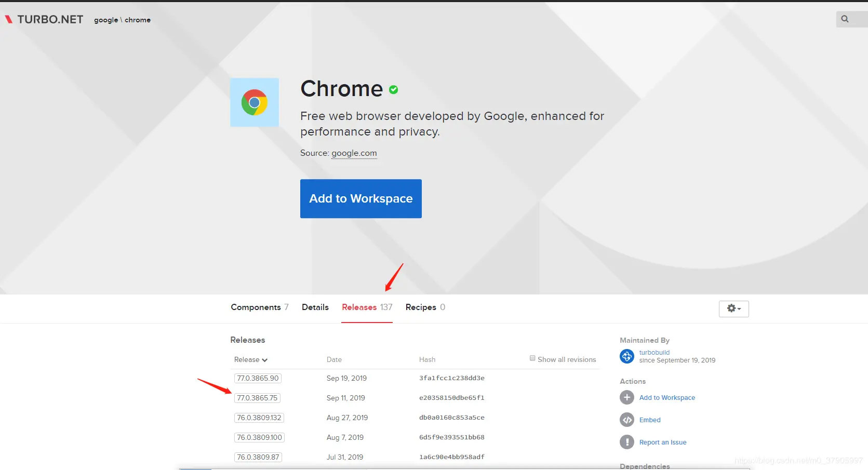Image resolution: width=868 pixels, height=470 pixels.
Task: Click hash 1a6c90e4bb958adf
Action: [x=452, y=457]
